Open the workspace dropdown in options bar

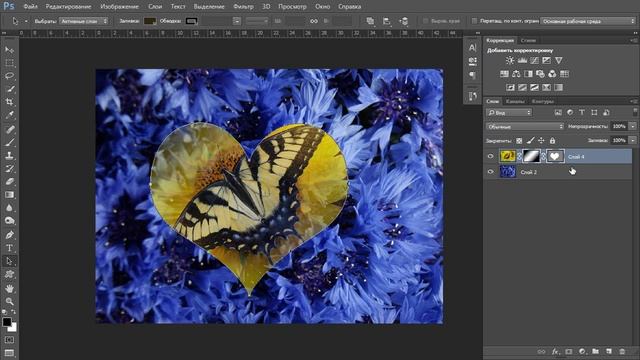pyautogui.click(x=588, y=21)
